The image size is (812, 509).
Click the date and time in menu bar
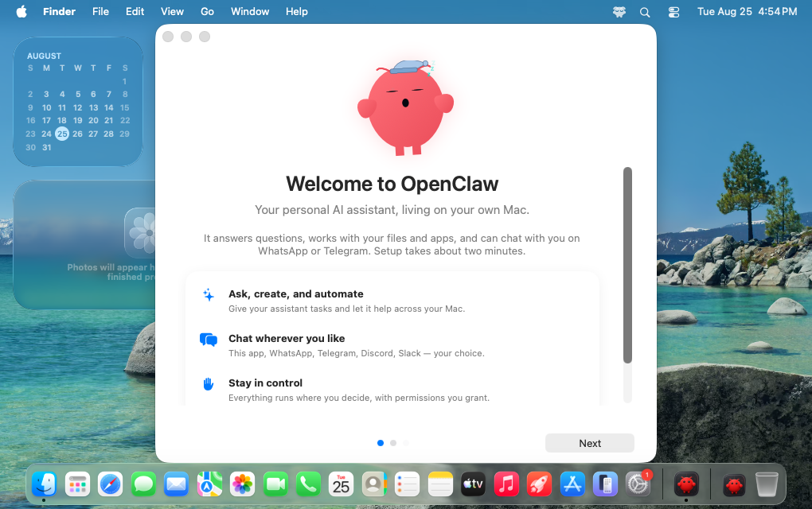pos(747,11)
